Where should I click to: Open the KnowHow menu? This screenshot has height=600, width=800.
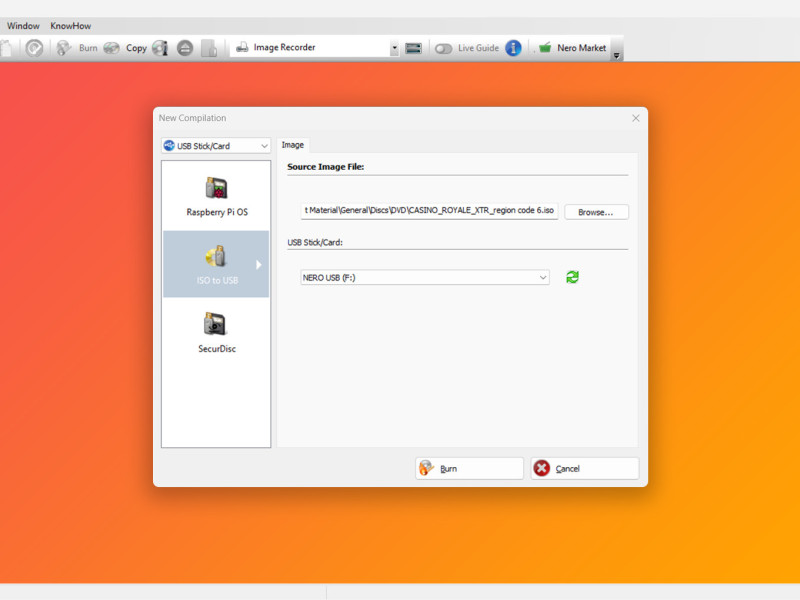point(70,26)
